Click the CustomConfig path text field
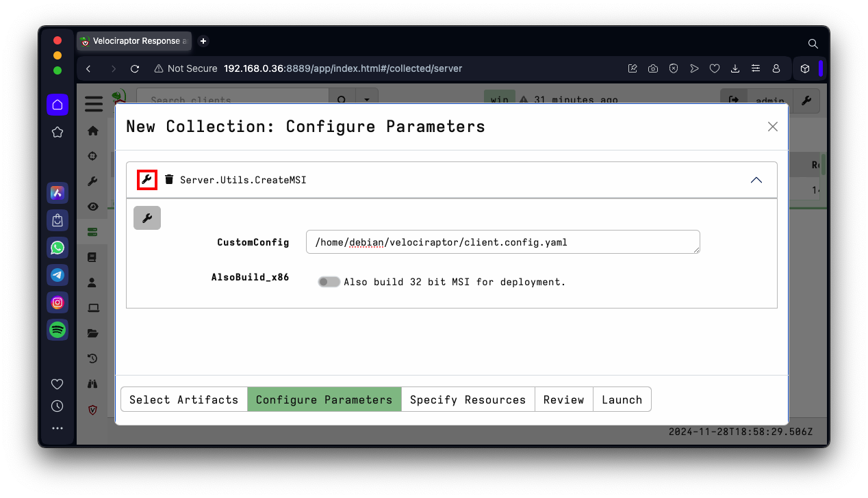The width and height of the screenshot is (868, 498). point(502,242)
